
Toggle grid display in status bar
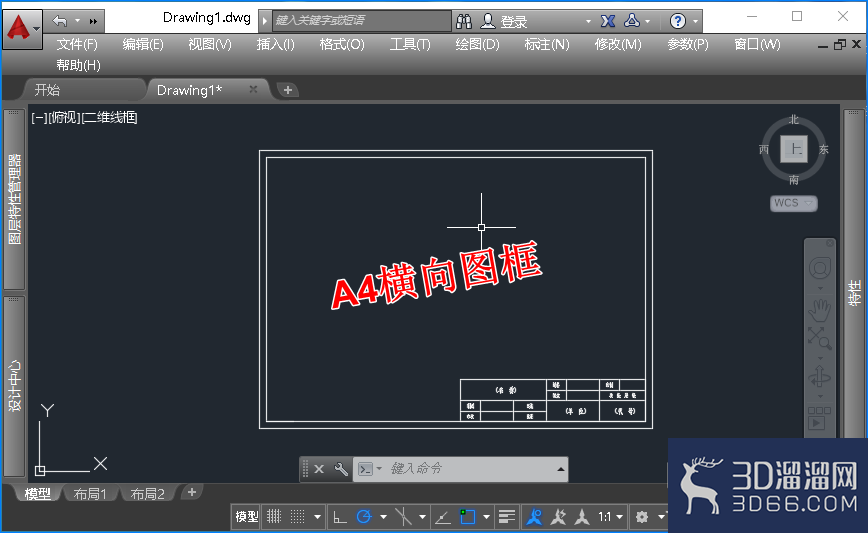point(274,516)
